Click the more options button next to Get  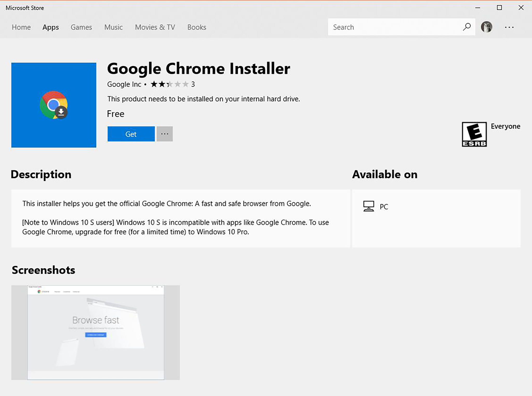pos(164,134)
